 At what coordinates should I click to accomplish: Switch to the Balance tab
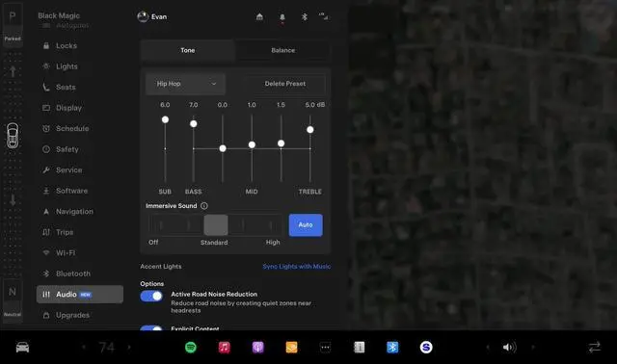pyautogui.click(x=282, y=50)
